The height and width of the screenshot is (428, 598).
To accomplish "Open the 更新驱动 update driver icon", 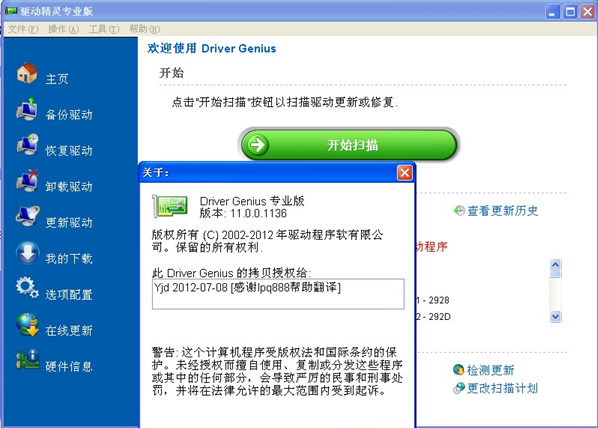I will click(x=27, y=216).
